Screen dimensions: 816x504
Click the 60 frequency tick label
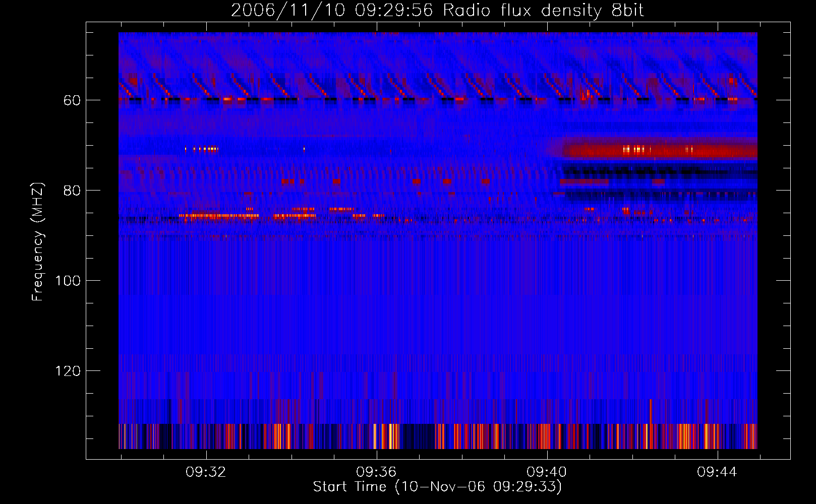pos(72,100)
